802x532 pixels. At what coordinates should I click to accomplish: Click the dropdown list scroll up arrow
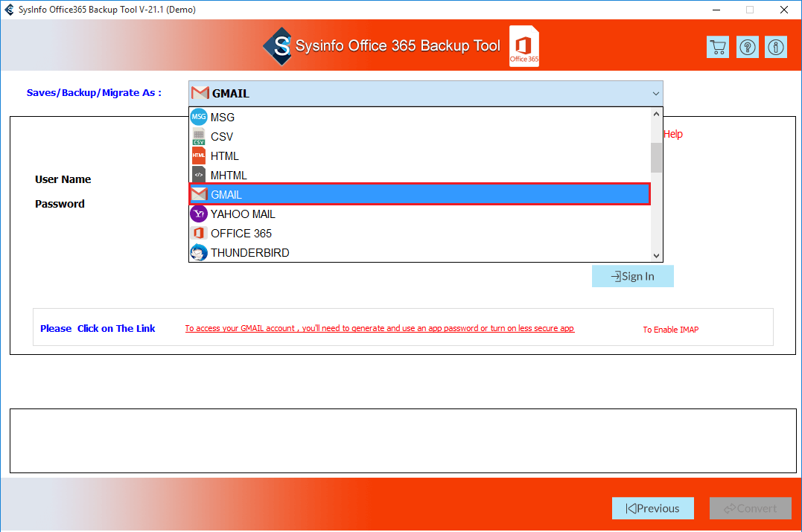click(656, 115)
